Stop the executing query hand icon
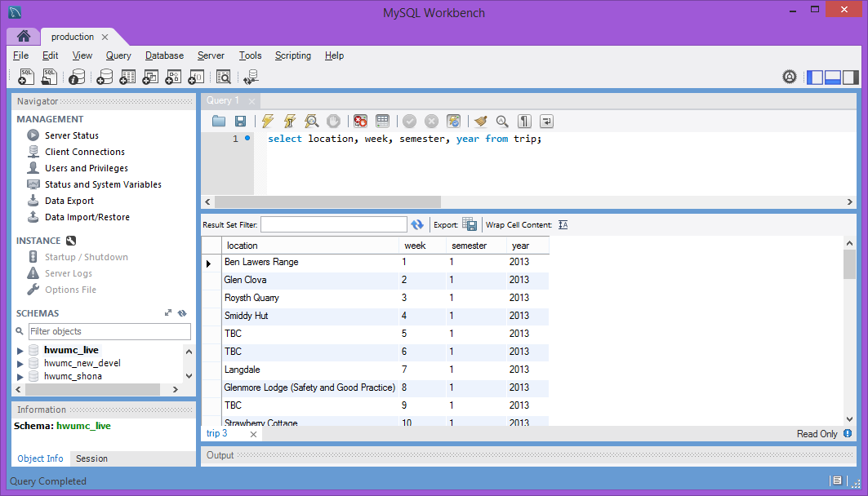The image size is (868, 496). [x=333, y=121]
